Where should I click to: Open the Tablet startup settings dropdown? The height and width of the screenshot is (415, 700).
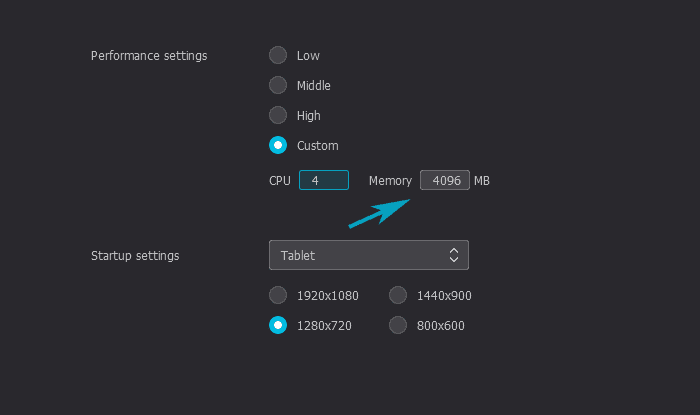369,255
